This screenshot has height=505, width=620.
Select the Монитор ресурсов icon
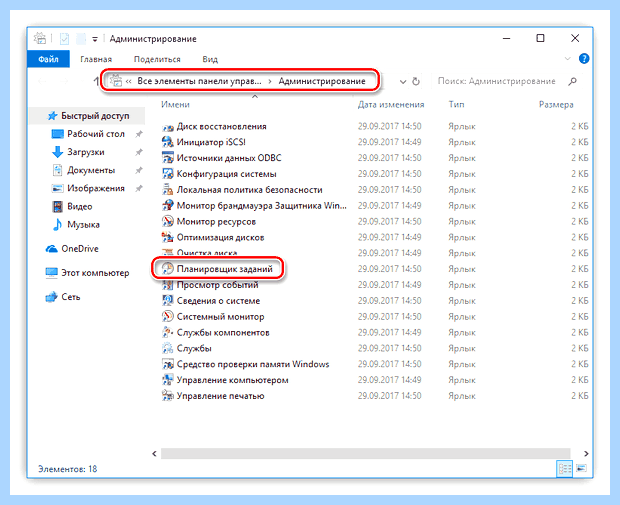(x=168, y=221)
